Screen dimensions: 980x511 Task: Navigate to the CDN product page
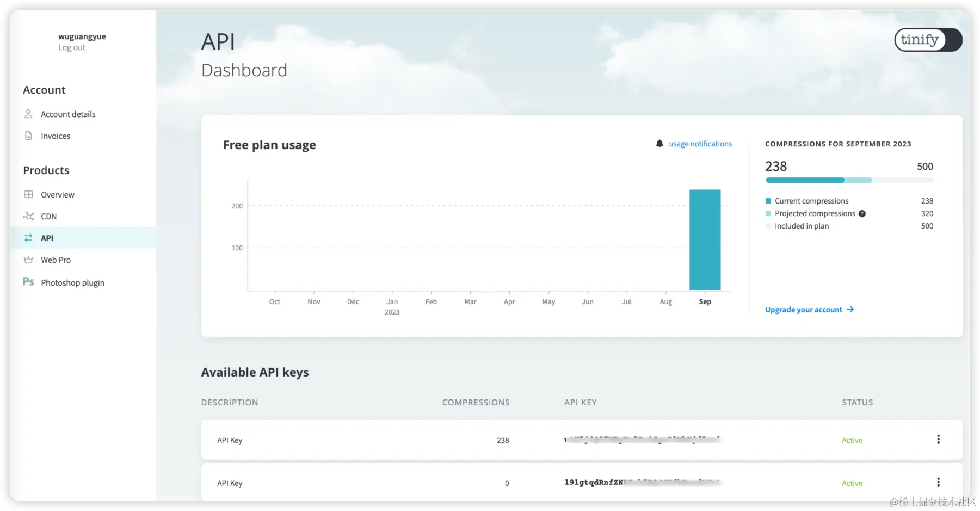click(x=48, y=217)
